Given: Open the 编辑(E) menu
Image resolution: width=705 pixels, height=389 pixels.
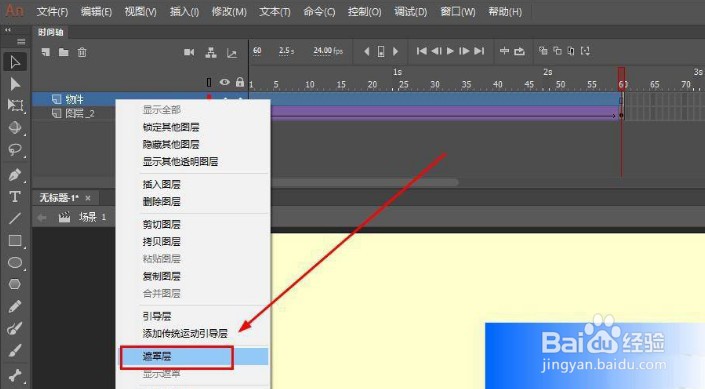Looking at the screenshot, I should coord(96,12).
